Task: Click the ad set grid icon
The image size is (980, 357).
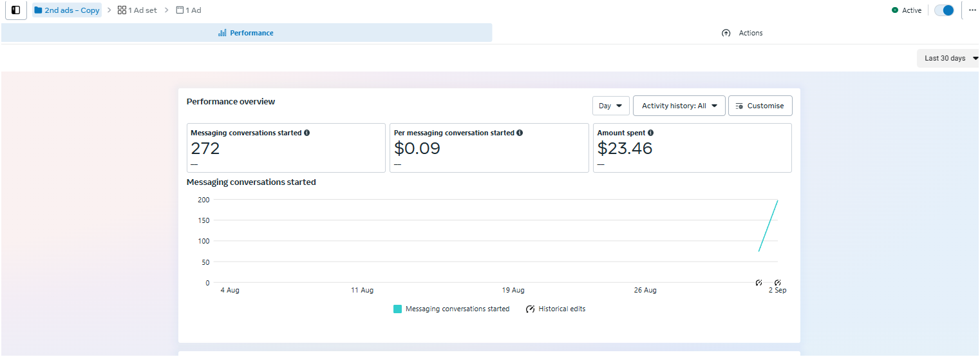Action: pos(122,10)
